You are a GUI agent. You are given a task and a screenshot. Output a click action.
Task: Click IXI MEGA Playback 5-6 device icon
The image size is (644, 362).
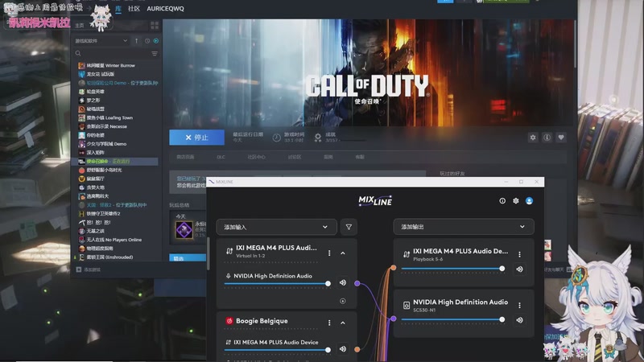[x=407, y=254]
